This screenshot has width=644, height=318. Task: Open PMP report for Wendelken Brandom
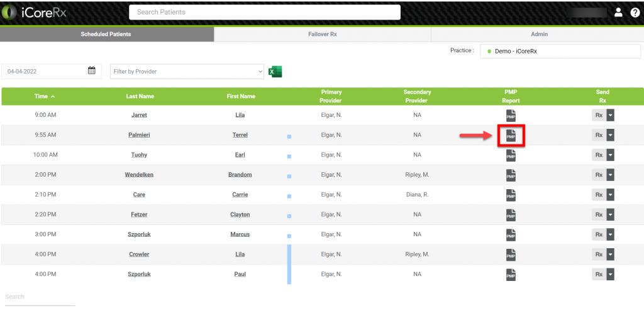click(x=511, y=175)
